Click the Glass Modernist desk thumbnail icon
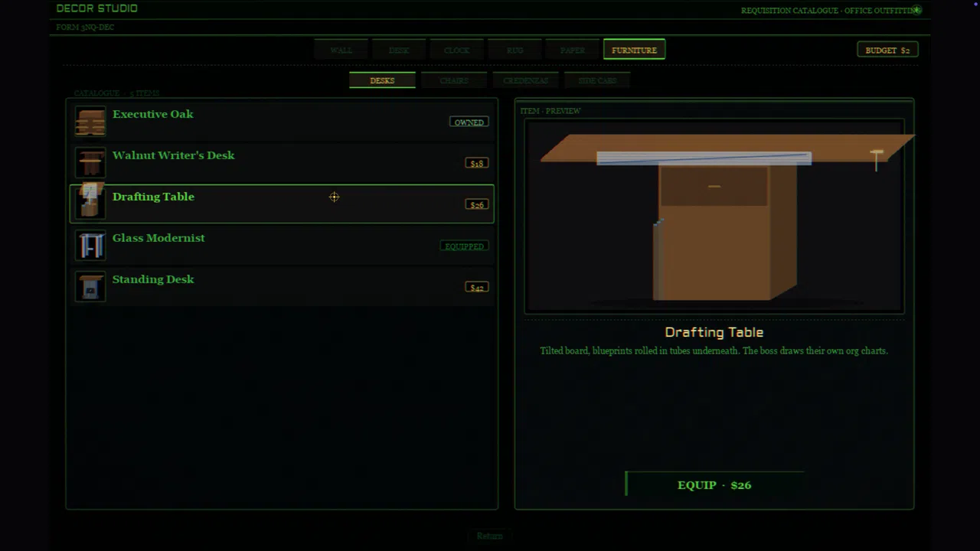 point(90,246)
